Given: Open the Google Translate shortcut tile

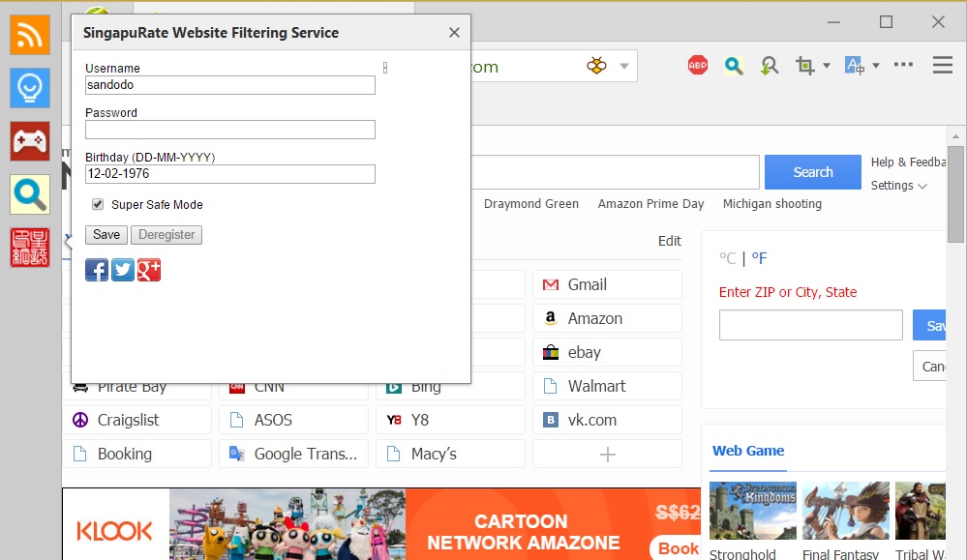Looking at the screenshot, I should (x=293, y=454).
